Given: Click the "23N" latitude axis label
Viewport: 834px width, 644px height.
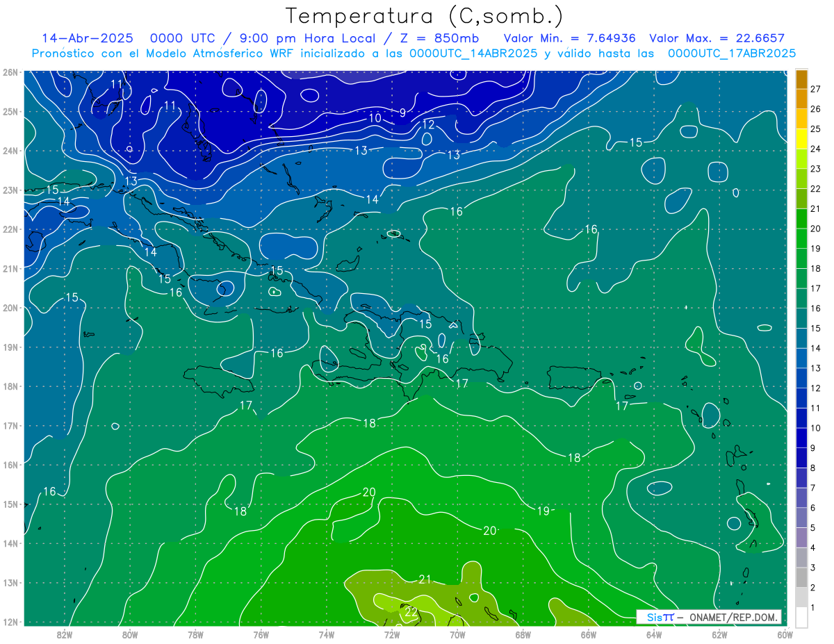Looking at the screenshot, I should click(10, 190).
